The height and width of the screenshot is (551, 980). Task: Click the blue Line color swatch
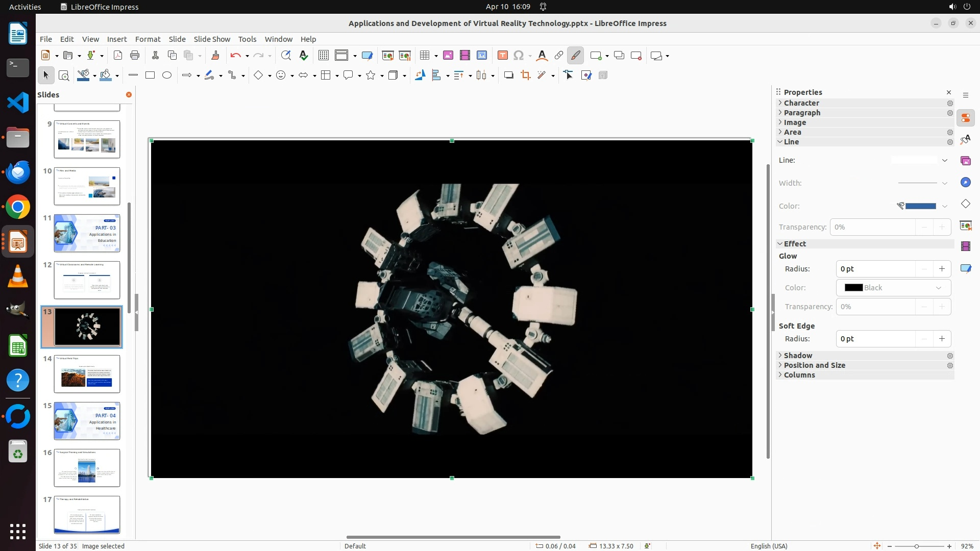(920, 206)
